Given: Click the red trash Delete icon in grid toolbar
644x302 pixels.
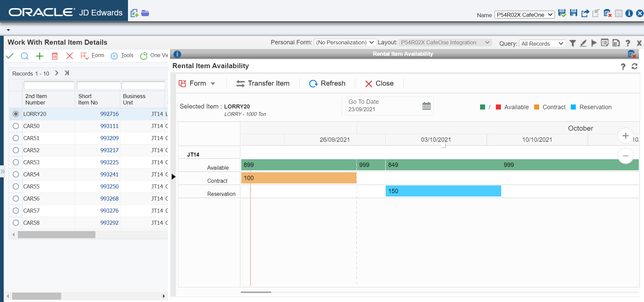Looking at the screenshot, I should (x=55, y=56).
